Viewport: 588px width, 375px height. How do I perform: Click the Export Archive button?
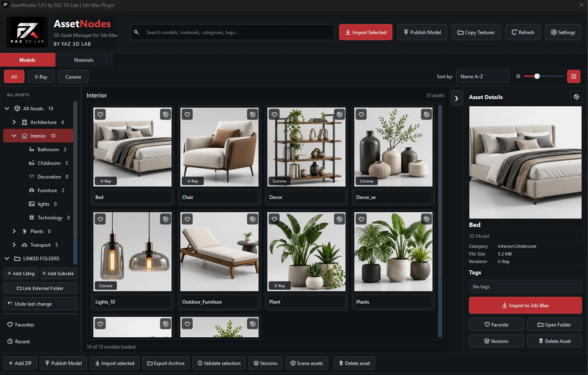click(166, 363)
